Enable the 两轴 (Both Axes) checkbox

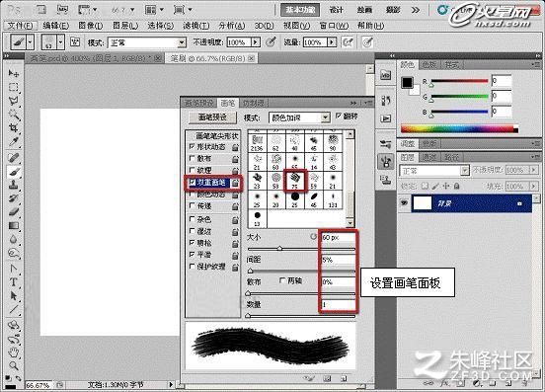click(282, 280)
